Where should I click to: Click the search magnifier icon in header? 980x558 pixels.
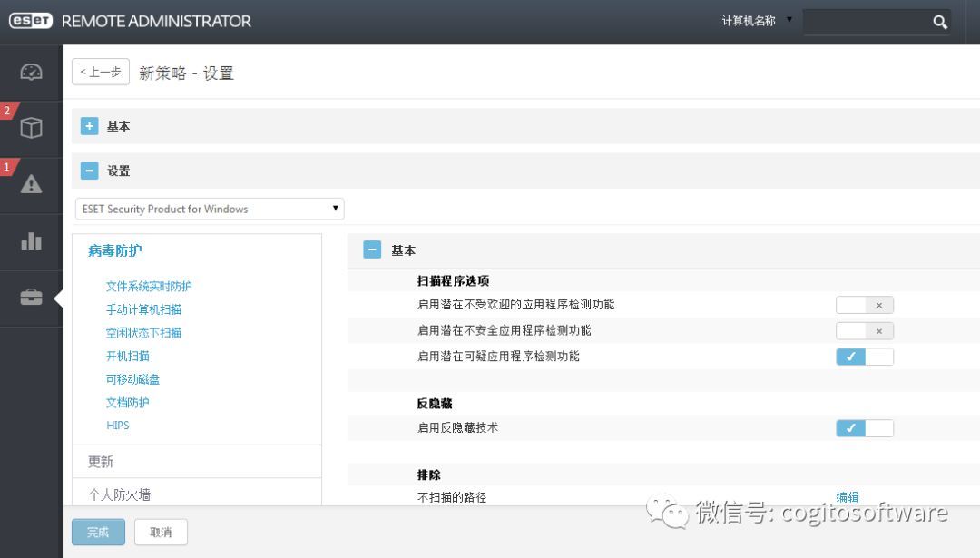coord(940,21)
